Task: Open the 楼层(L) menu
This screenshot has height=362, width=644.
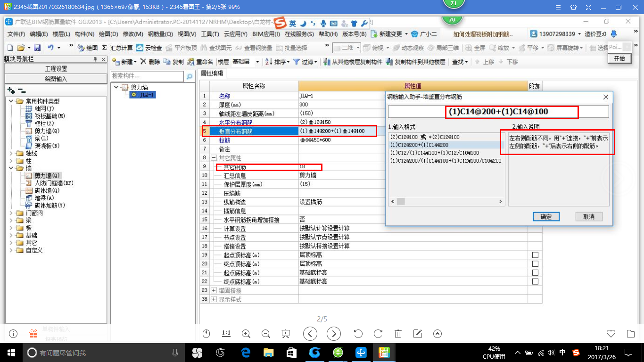Action: click(x=61, y=34)
